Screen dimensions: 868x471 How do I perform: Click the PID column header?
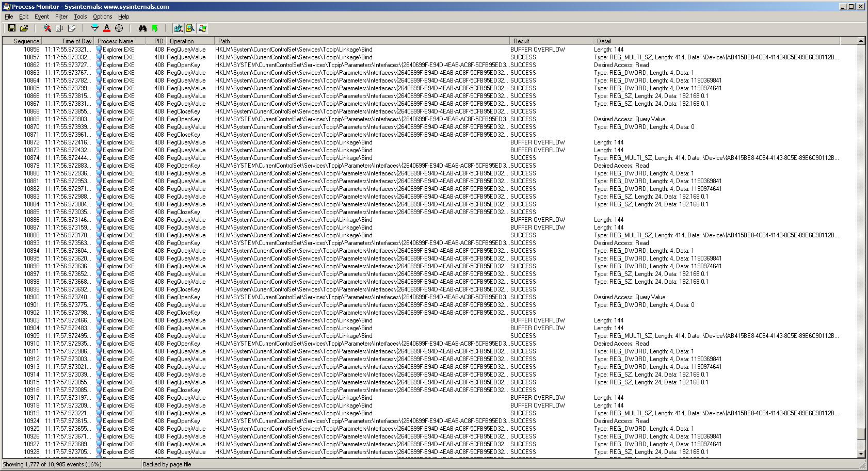[155, 41]
